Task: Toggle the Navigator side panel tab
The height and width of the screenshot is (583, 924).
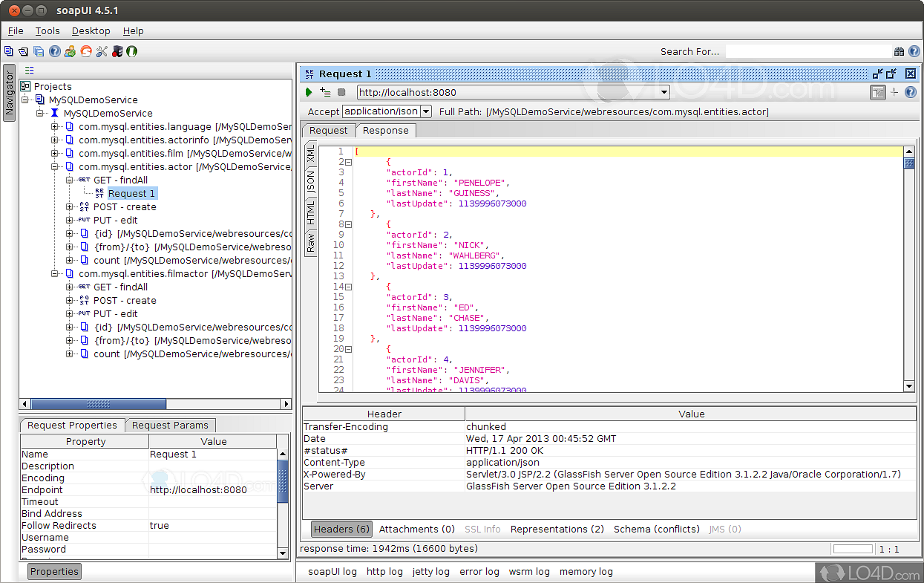Action: coord(10,93)
